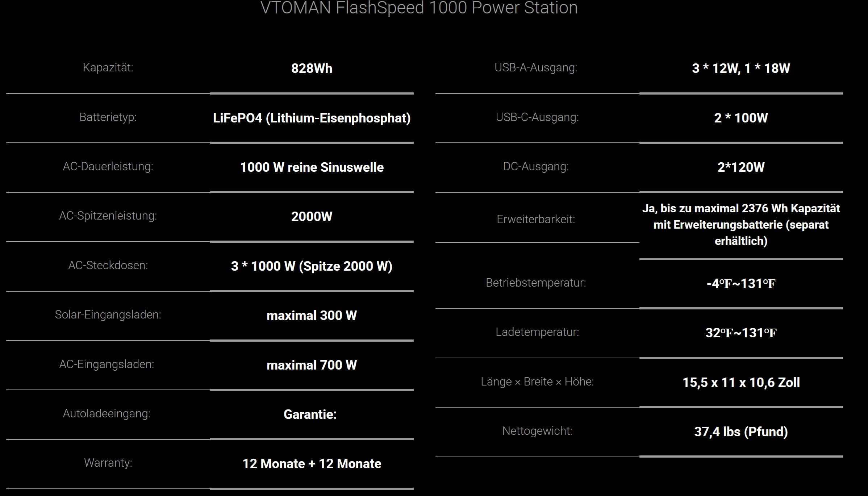Screen dimensions: 868x496
Task: Select the Nettogewicht label
Action: click(x=537, y=431)
